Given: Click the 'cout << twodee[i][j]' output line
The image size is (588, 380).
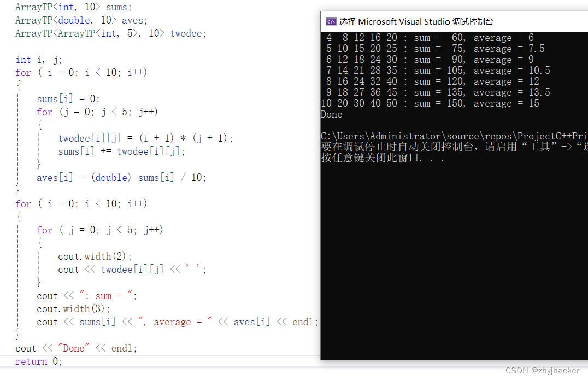Looking at the screenshot, I should [x=132, y=270].
